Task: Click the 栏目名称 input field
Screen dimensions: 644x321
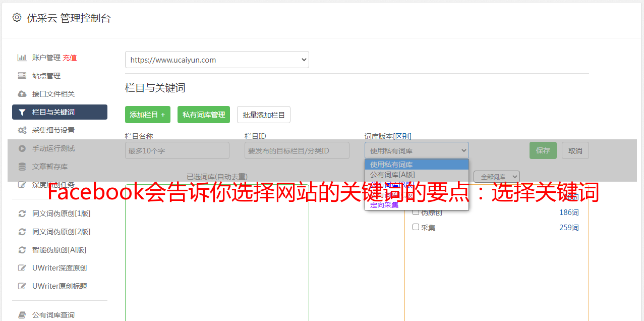Action: [177, 150]
